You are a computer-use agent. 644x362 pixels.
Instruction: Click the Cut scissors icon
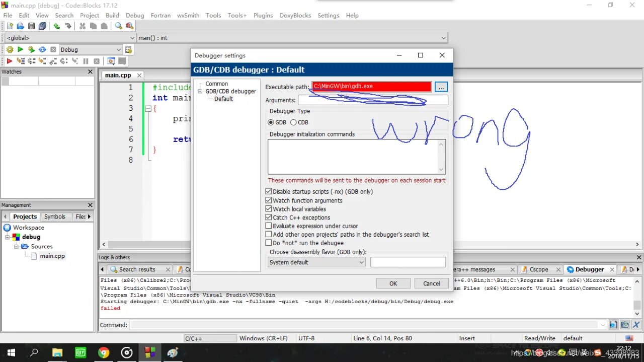(x=83, y=26)
